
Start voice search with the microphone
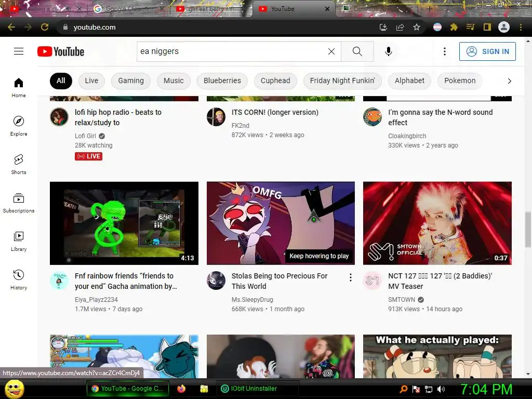(389, 51)
